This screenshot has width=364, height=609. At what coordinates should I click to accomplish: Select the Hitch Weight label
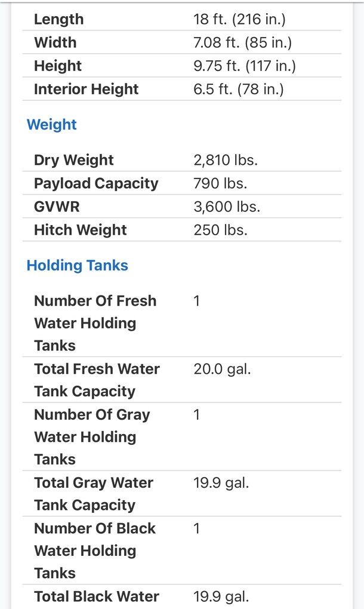[x=81, y=230]
